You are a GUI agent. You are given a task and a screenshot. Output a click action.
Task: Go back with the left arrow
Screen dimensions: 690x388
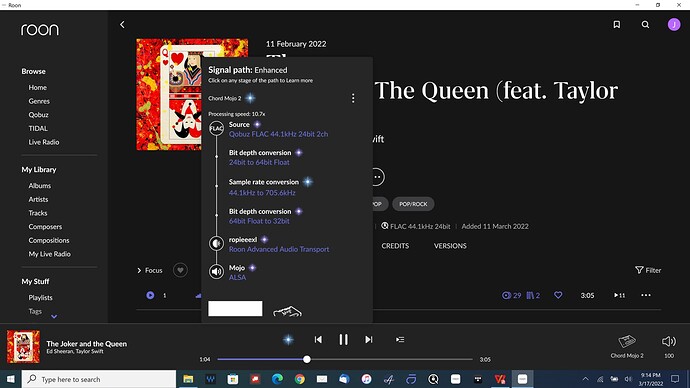coord(122,25)
